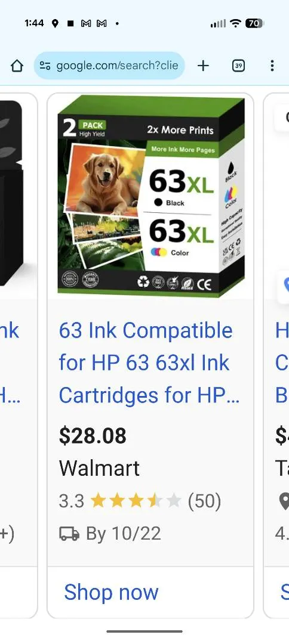Open the black ink product image on left card
Viewport: 289px width, 644px height.
tap(11, 193)
